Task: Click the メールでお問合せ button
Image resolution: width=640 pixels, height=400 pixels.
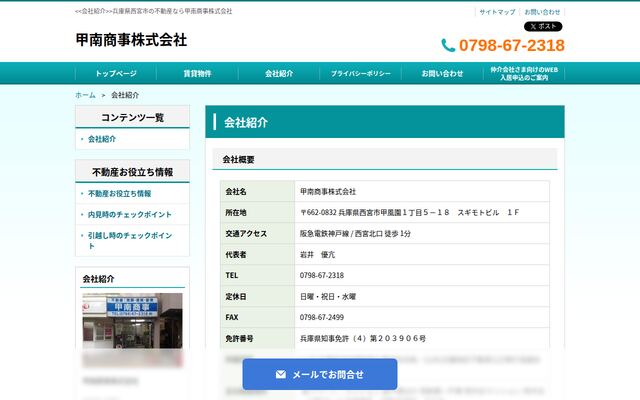Action: pos(320,374)
